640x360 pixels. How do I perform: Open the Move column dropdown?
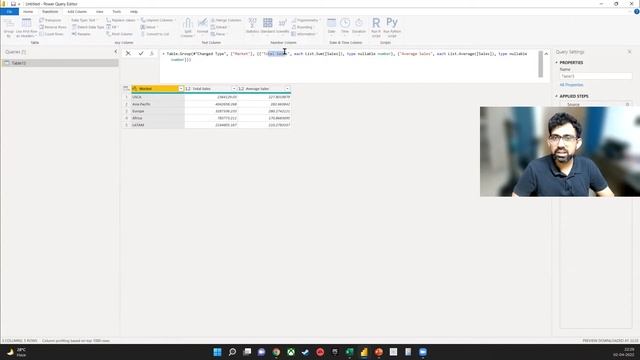pos(149,27)
